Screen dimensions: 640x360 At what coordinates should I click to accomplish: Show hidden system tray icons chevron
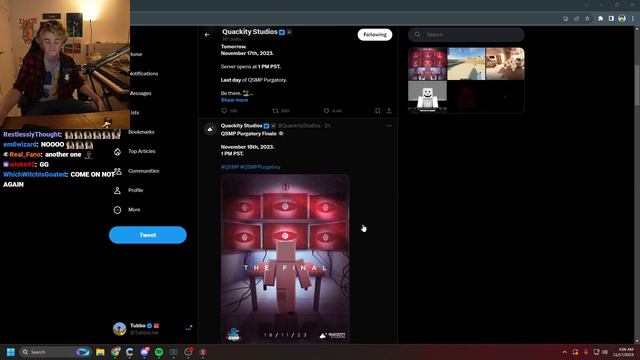[x=564, y=352]
